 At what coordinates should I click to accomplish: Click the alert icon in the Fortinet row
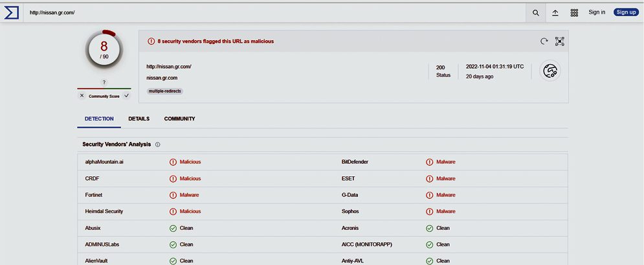coord(173,195)
